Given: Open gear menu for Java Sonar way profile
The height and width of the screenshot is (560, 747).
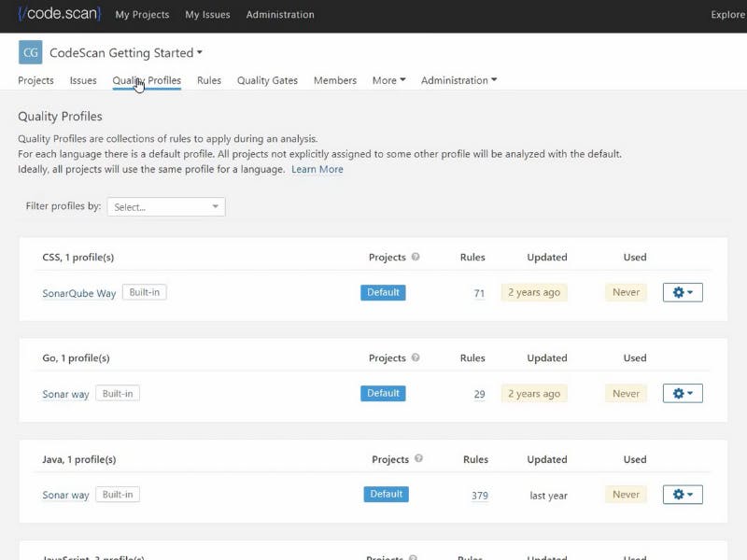Looking at the screenshot, I should (x=683, y=494).
